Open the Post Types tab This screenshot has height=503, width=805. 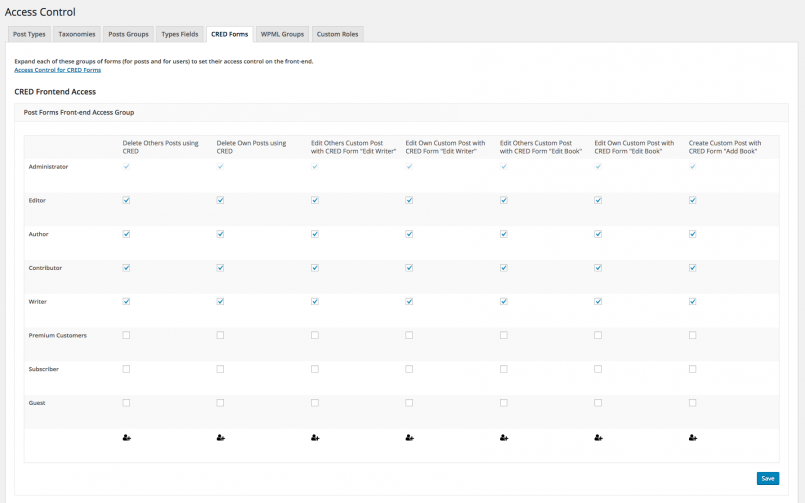pyautogui.click(x=29, y=34)
